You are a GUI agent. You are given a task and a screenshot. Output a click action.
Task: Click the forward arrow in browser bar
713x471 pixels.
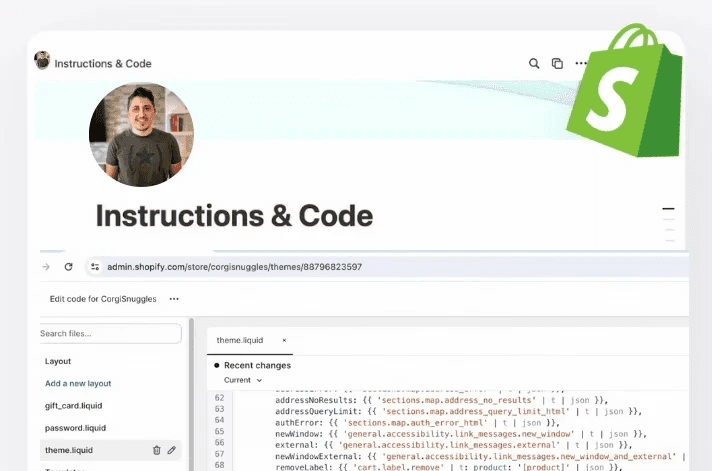46,267
